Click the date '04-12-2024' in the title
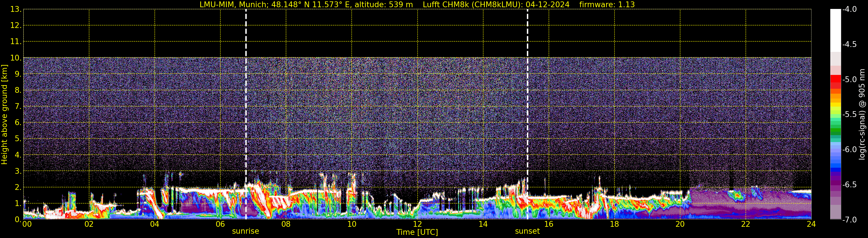The height and width of the screenshot is (238, 868). pyautogui.click(x=548, y=5)
